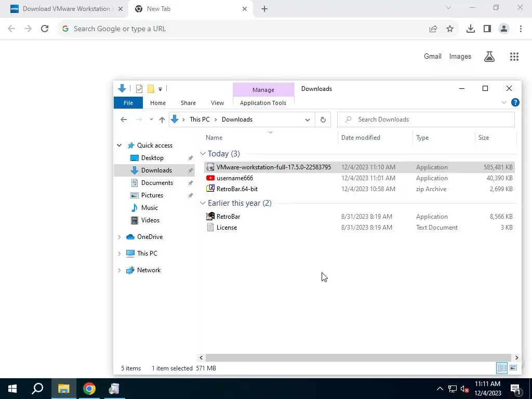Click the Search Downloads field

point(426,119)
